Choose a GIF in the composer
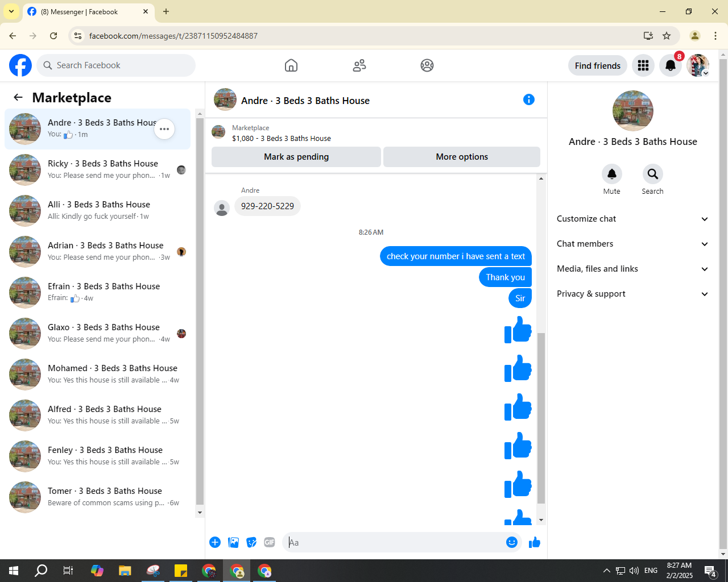This screenshot has height=582, width=728. 270,542
